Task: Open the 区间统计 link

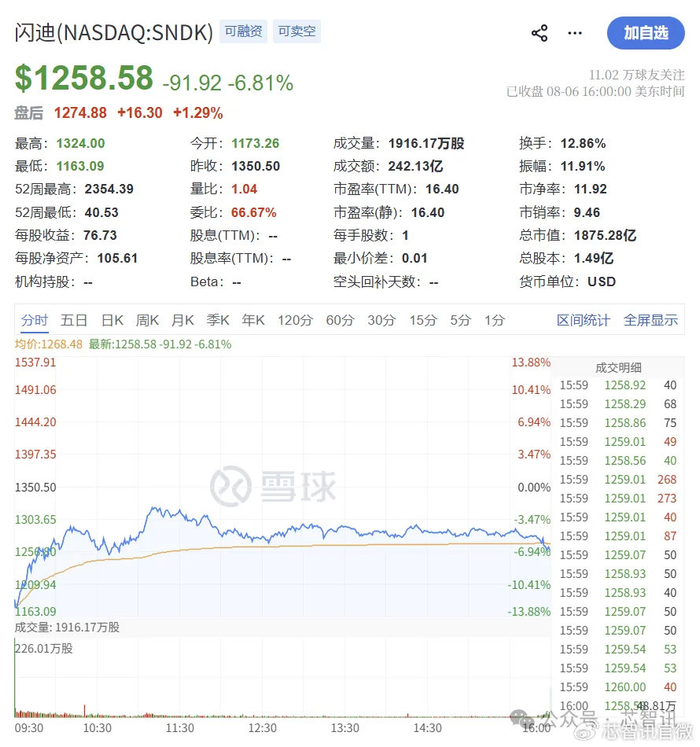Action: tap(583, 320)
